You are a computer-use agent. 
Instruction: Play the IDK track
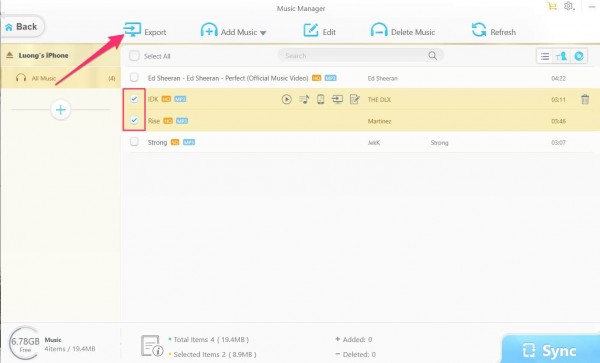[x=286, y=99]
